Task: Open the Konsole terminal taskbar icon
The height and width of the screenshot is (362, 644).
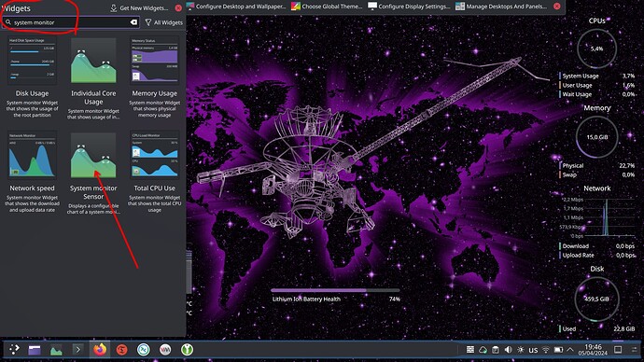Action: pos(77,350)
